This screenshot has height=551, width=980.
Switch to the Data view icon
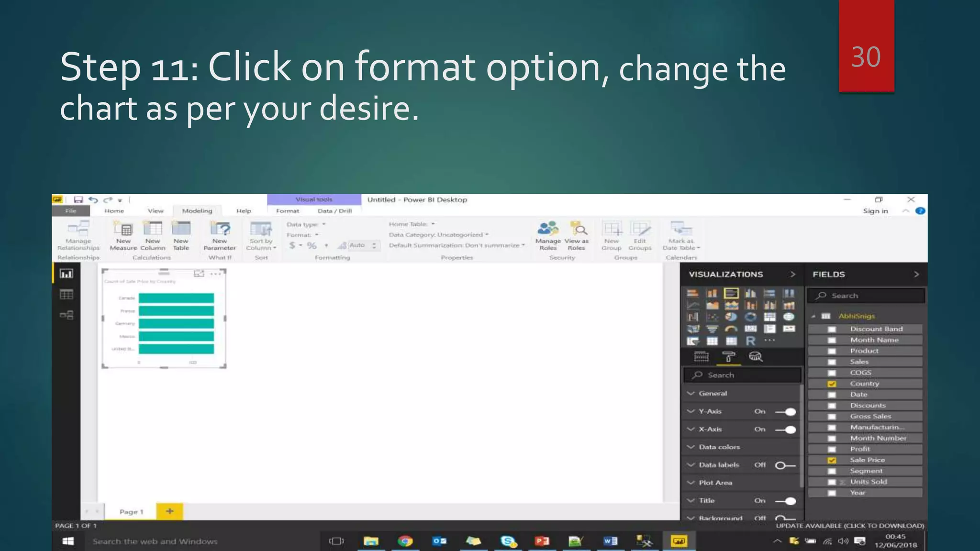67,294
